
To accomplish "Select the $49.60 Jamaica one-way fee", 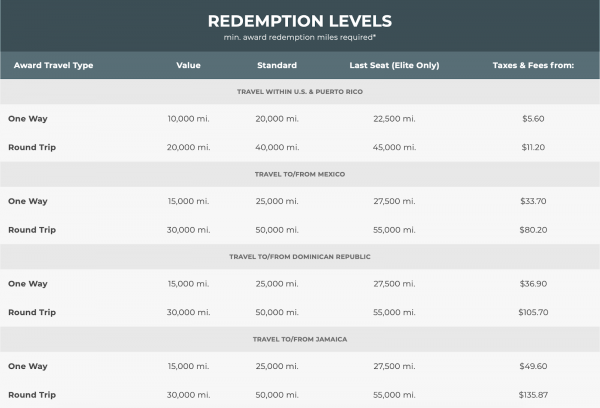I will pos(531,367).
